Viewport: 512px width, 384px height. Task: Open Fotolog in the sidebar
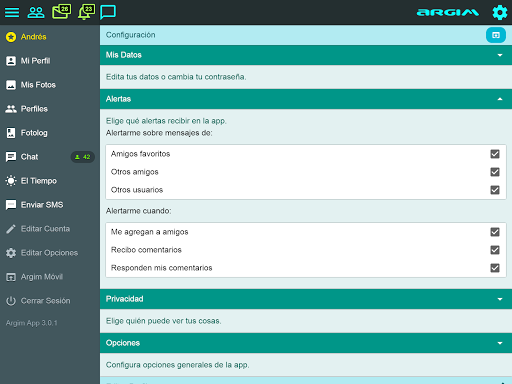click(50, 133)
